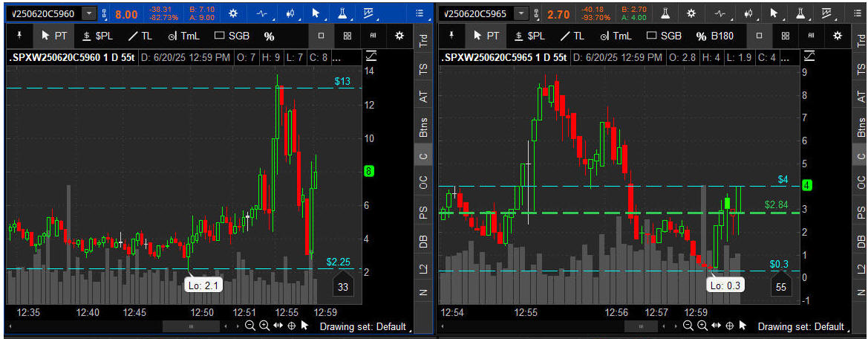
Task: Click the percent drawing tool on left toolbar
Action: tap(269, 36)
